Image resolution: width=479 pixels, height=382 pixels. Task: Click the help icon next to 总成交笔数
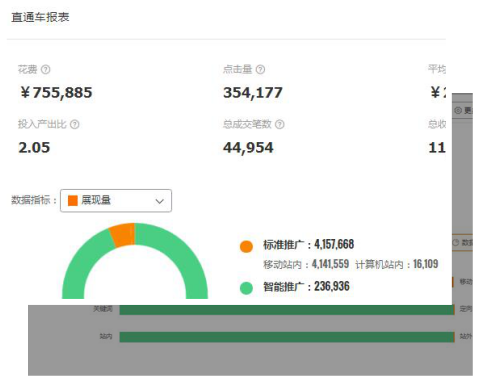[x=280, y=124]
